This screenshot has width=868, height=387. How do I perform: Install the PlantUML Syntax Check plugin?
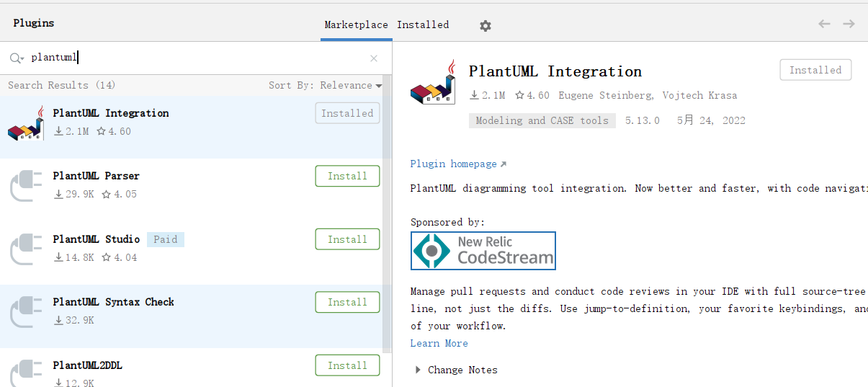pyautogui.click(x=347, y=302)
